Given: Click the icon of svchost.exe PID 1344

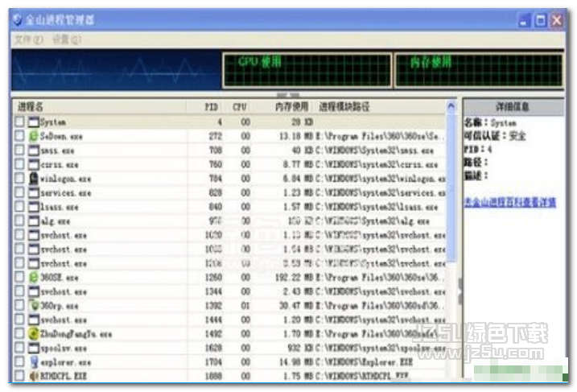Looking at the screenshot, I should tap(34, 291).
